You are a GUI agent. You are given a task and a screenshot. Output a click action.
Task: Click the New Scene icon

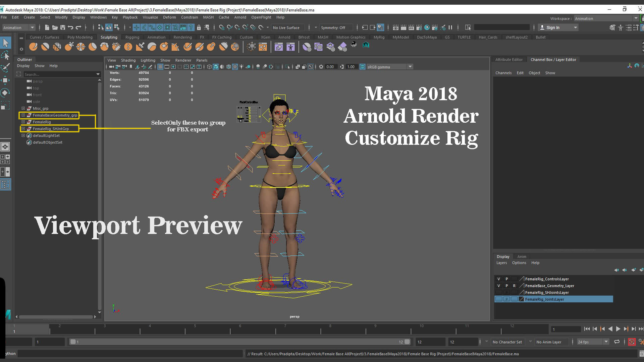47,27
